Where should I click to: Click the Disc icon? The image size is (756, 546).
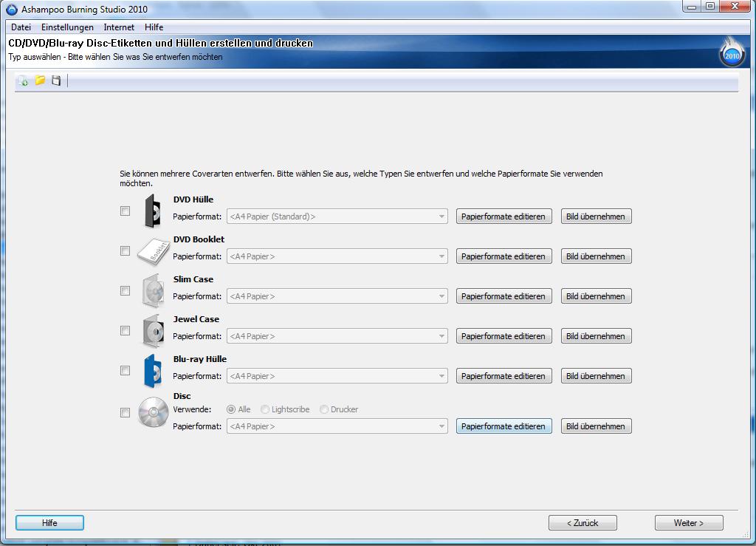(x=153, y=412)
